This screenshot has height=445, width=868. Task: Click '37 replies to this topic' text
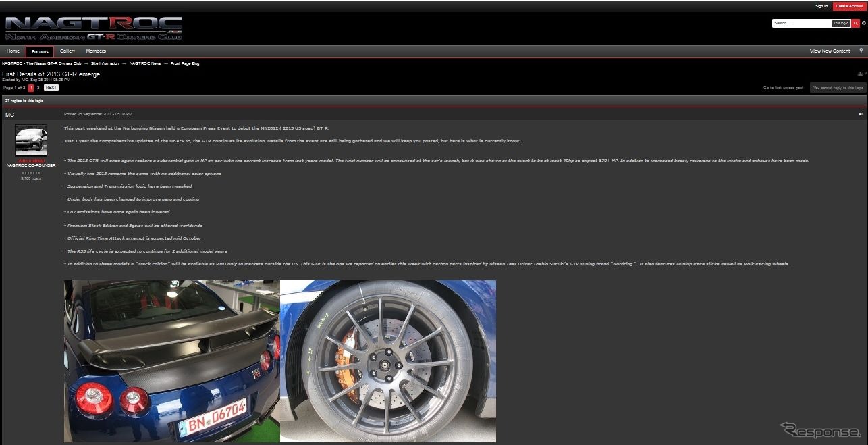[x=24, y=101]
